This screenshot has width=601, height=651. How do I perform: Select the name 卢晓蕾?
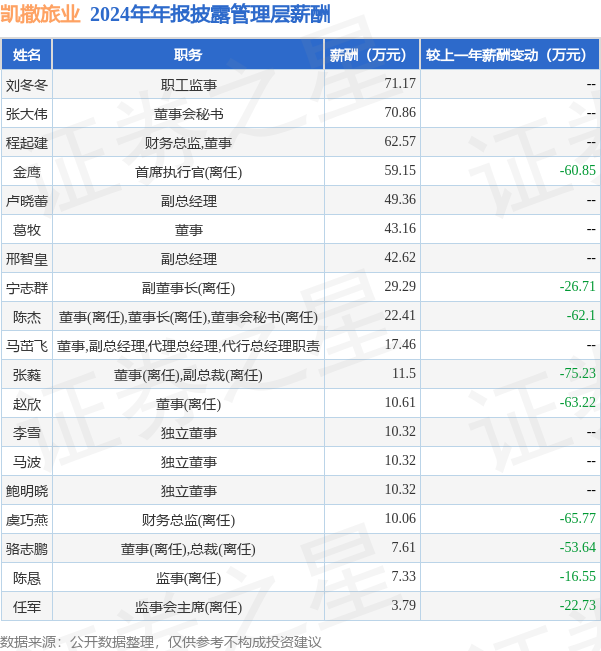[x=27, y=201]
